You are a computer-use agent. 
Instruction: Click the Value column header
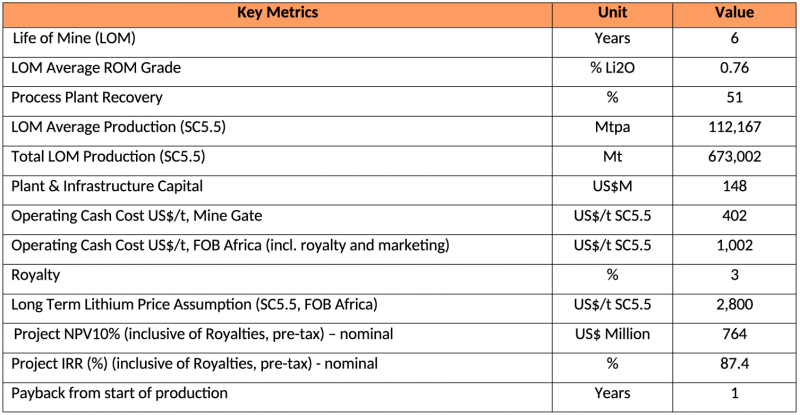(734, 13)
